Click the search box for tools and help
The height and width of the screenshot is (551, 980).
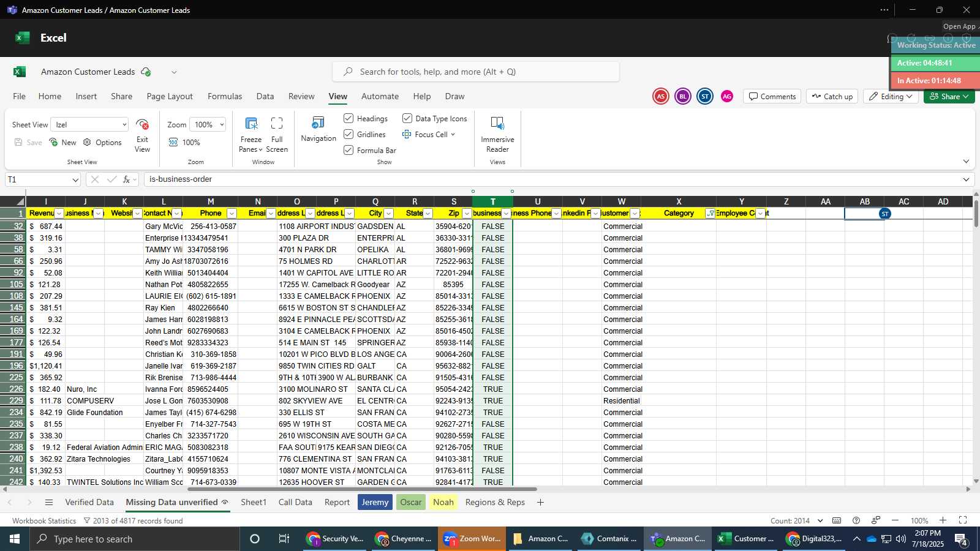476,72
